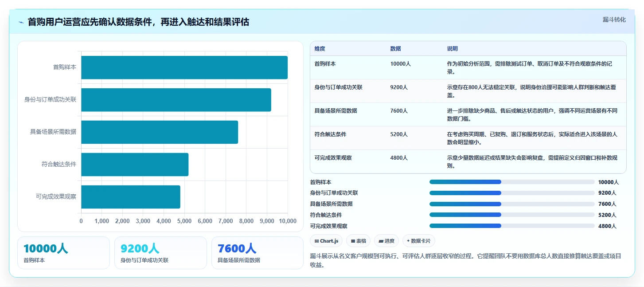Click the 表格 chip icon
The image size is (644, 287).
353,241
